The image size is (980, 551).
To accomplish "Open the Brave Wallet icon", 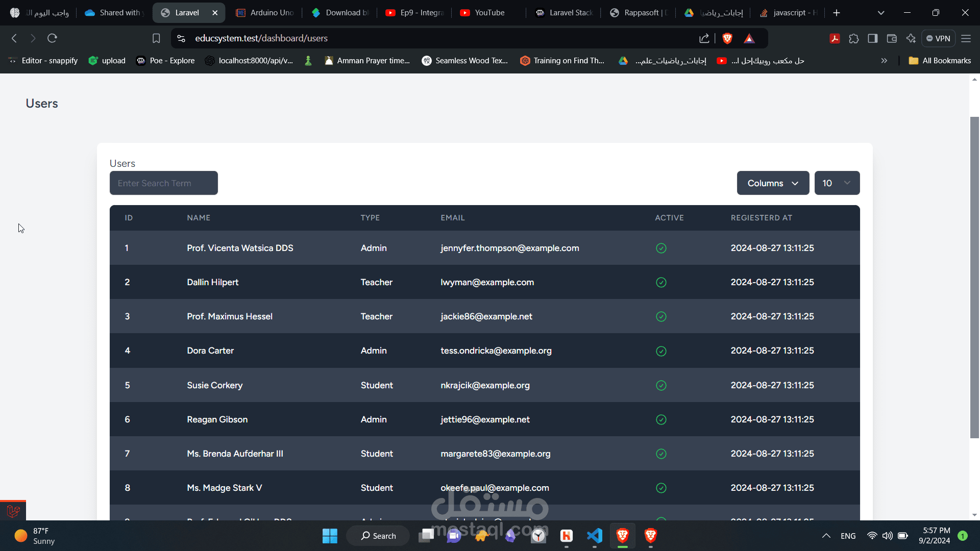I will [892, 38].
